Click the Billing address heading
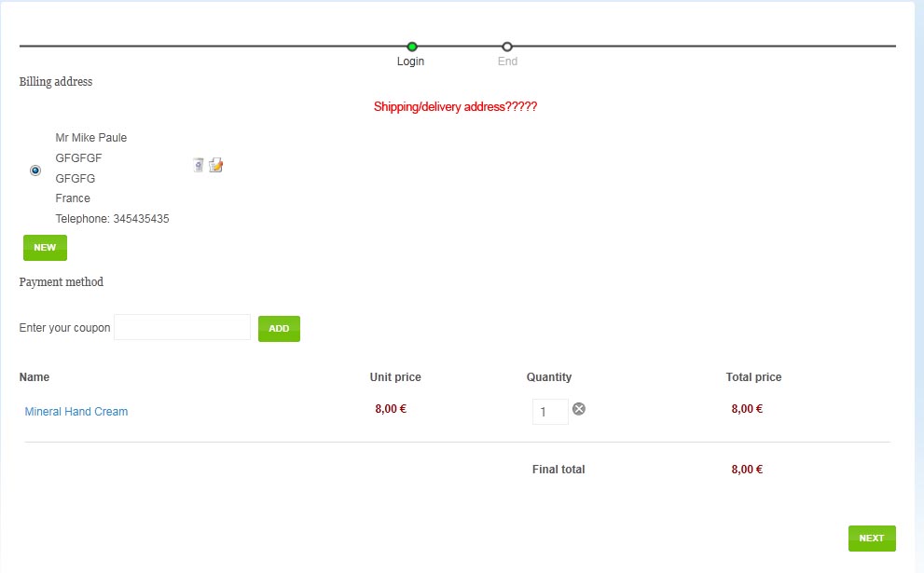The height and width of the screenshot is (573, 924). point(55,82)
